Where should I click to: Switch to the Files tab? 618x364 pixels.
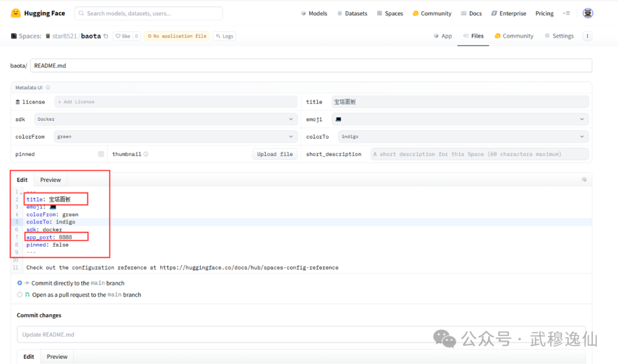tap(473, 36)
